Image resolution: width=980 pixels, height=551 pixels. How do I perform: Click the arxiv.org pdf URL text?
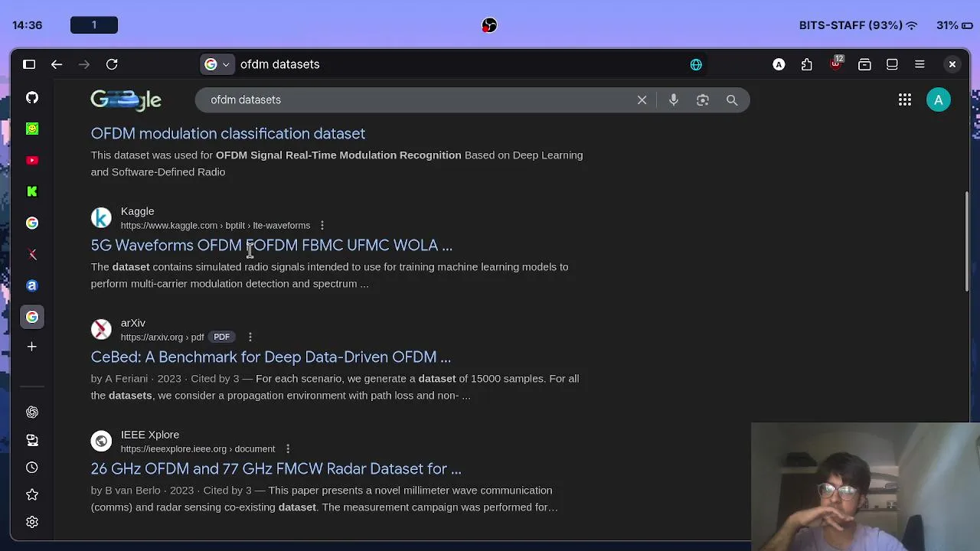[x=162, y=337]
